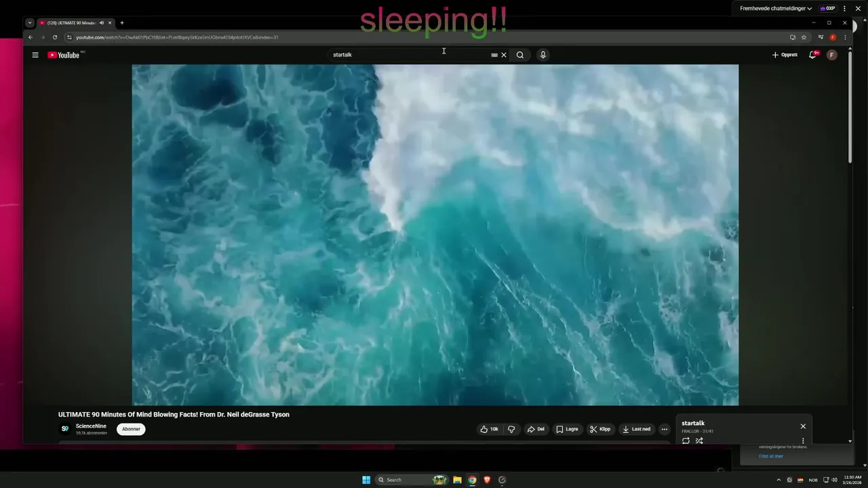Open volume control in system tray
The height and width of the screenshot is (488, 868).
tap(834, 480)
